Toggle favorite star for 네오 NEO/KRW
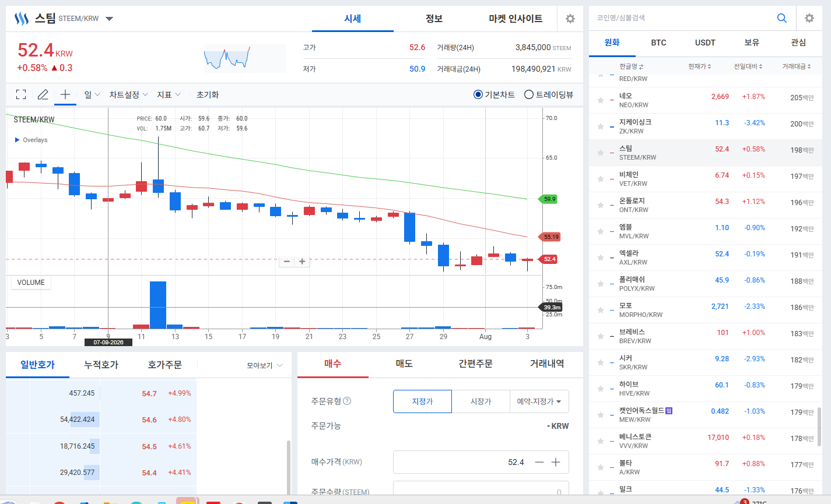 pyautogui.click(x=601, y=100)
